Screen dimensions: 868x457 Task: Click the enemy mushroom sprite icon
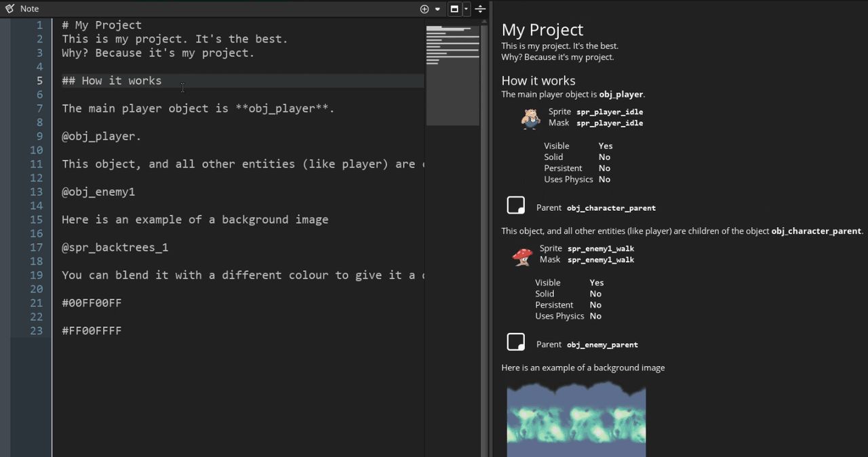[522, 255]
